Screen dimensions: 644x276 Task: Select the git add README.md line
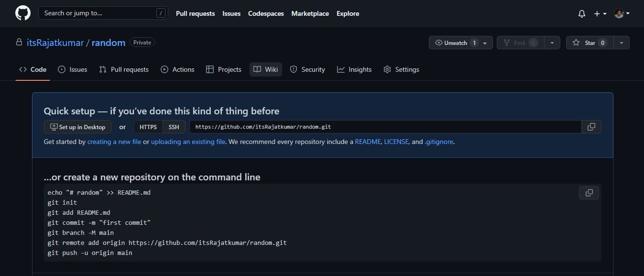(79, 212)
